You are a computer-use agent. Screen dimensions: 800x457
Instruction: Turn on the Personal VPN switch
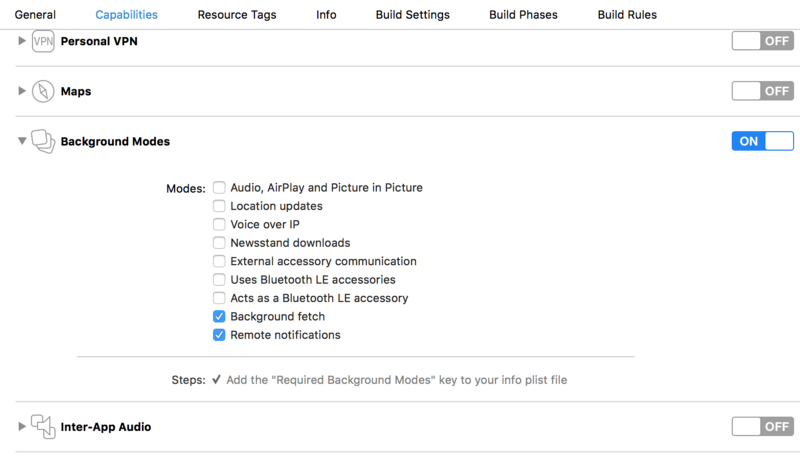762,41
